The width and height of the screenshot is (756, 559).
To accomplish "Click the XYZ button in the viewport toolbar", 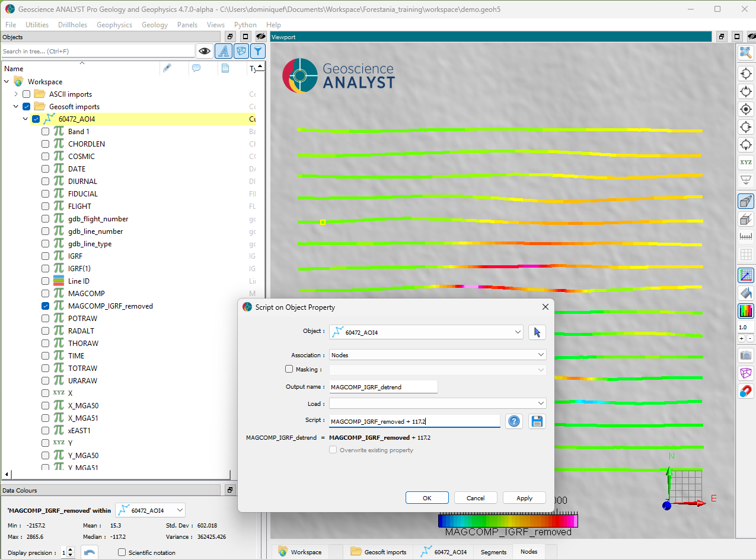I will (x=745, y=163).
